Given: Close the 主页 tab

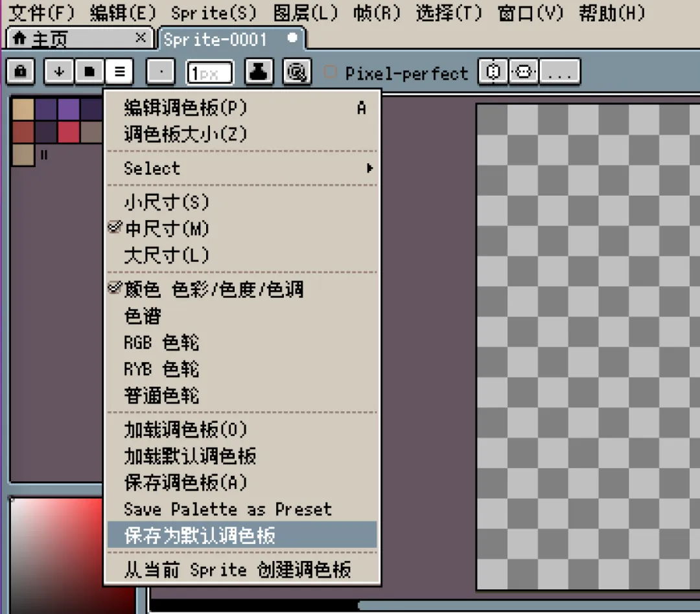Looking at the screenshot, I should (x=140, y=38).
